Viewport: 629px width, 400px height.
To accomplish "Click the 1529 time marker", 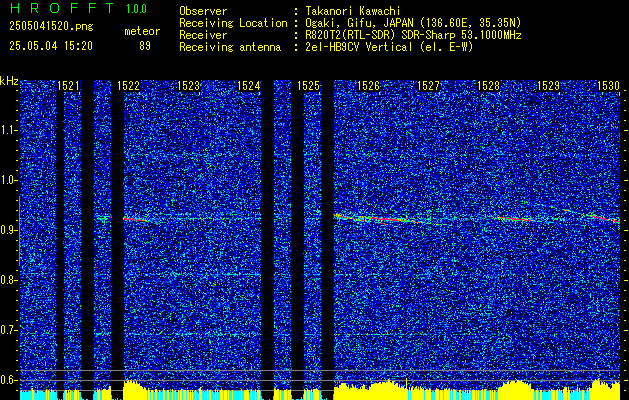I will 548,86.
